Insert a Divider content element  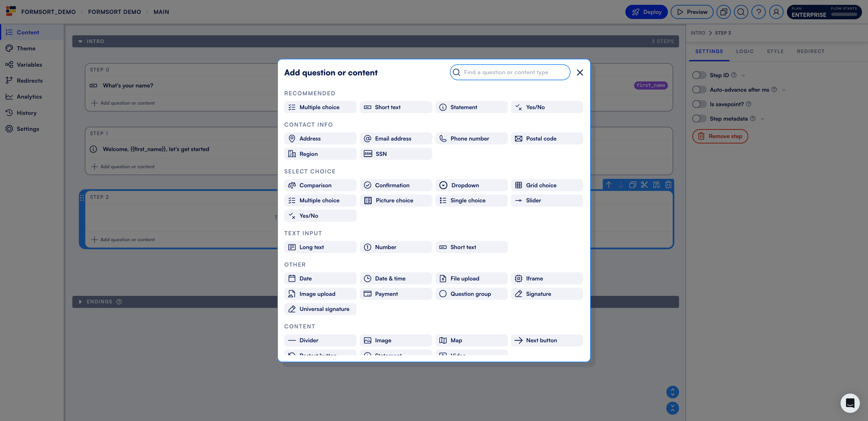point(320,340)
